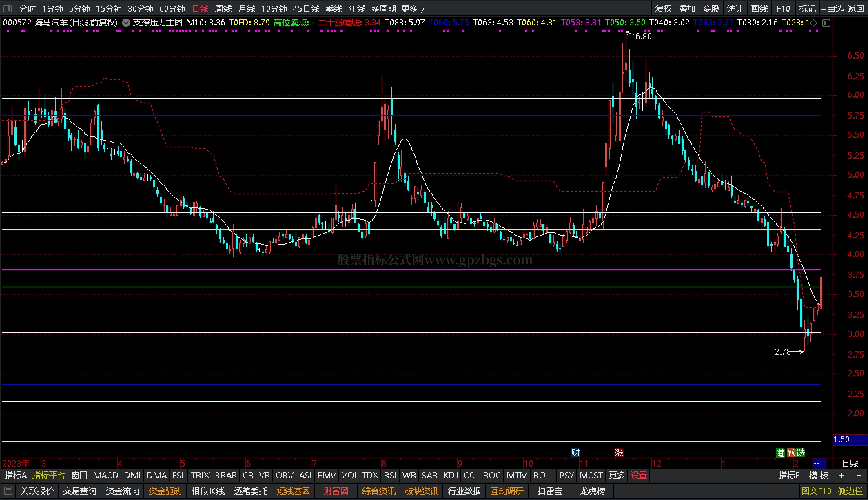This screenshot has height=500, width=868.
Task: Click the 返回 back button
Action: [856, 9]
